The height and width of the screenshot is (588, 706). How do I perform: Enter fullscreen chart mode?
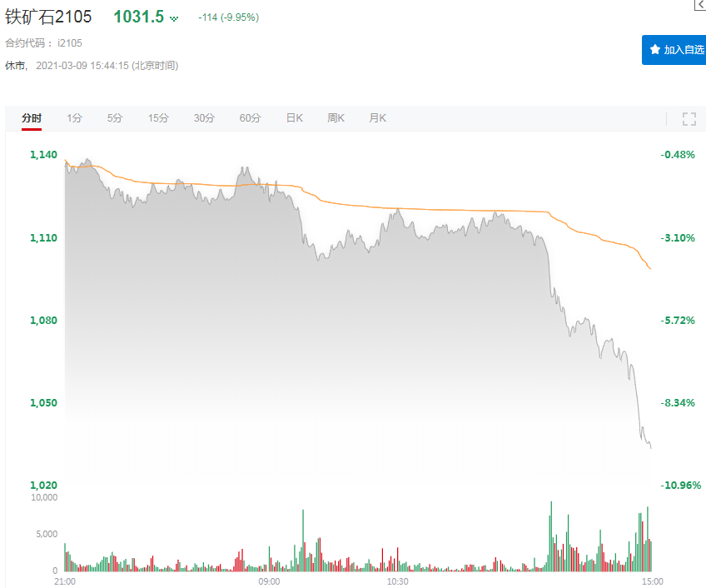pos(689,118)
